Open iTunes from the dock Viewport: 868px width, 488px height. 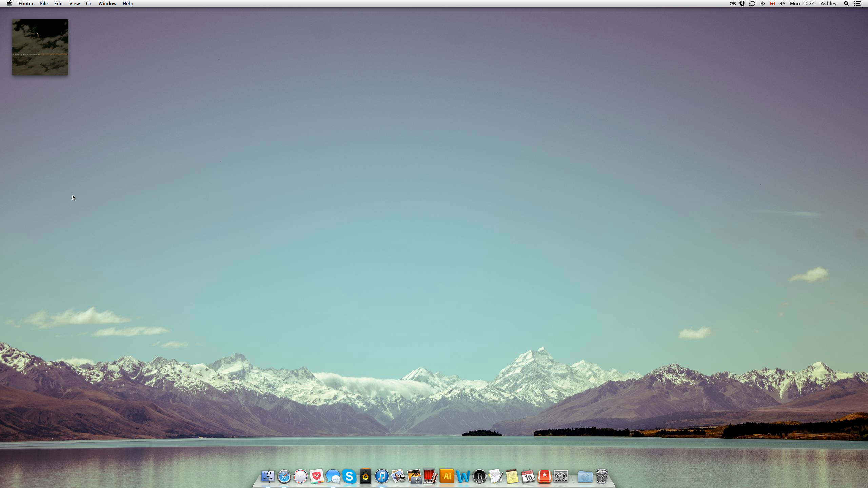(382, 476)
